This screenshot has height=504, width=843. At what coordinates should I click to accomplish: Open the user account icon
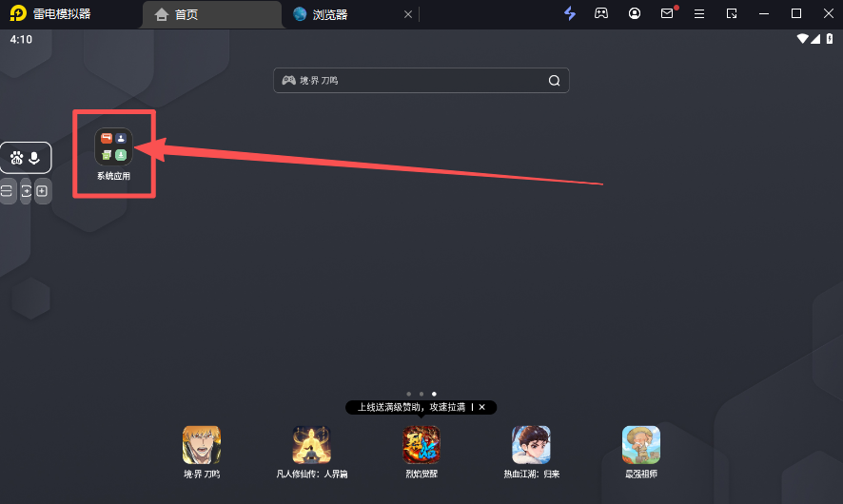tap(635, 13)
